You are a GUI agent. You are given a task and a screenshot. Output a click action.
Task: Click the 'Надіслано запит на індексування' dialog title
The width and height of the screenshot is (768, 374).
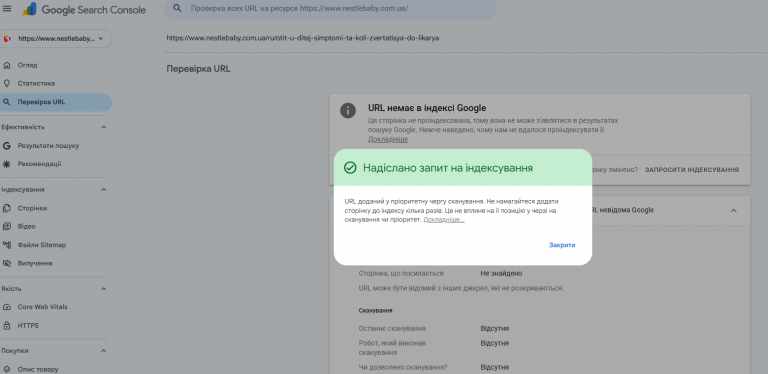448,168
